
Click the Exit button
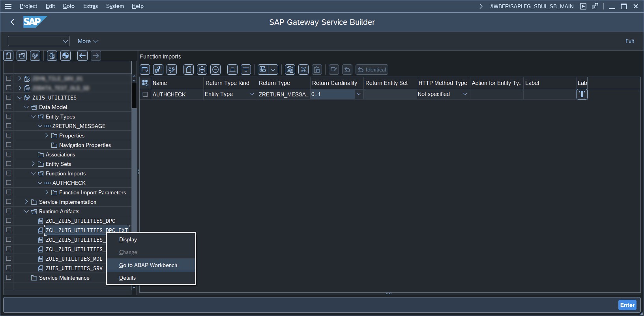click(629, 41)
